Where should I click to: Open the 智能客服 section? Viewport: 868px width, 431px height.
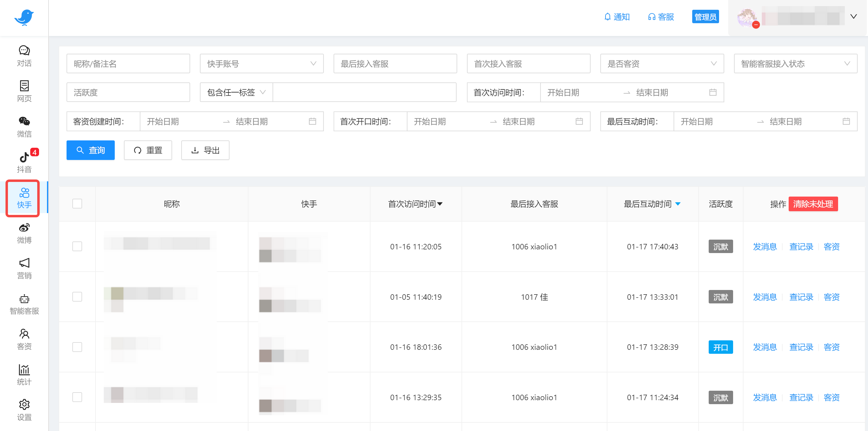(24, 303)
